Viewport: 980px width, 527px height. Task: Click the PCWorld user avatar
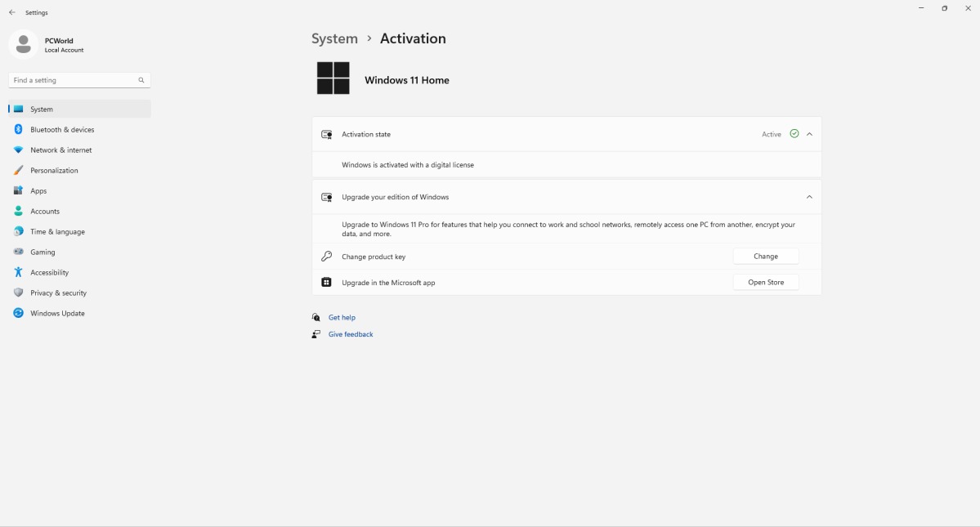(x=24, y=45)
